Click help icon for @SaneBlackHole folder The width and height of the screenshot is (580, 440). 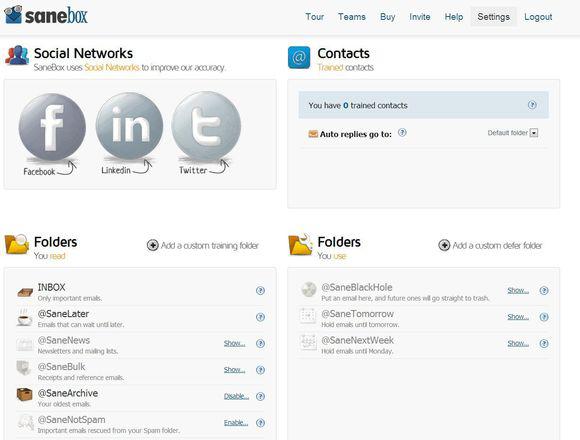544,290
